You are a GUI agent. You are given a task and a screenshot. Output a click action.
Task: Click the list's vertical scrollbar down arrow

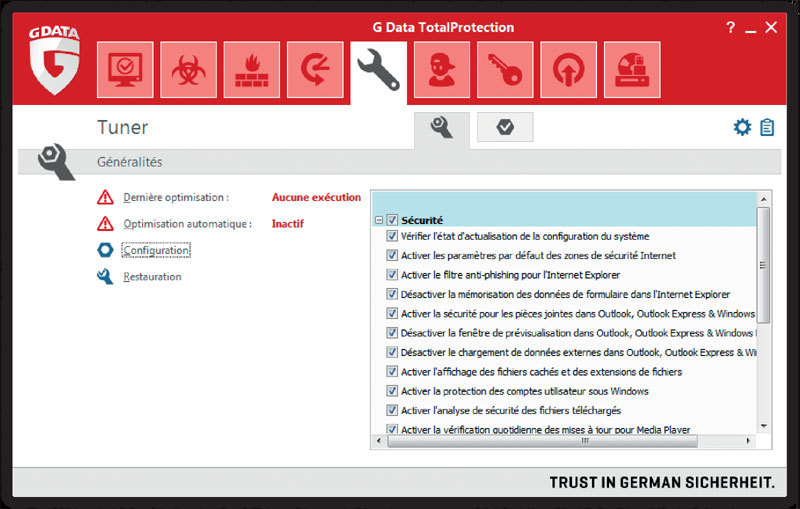tap(763, 426)
